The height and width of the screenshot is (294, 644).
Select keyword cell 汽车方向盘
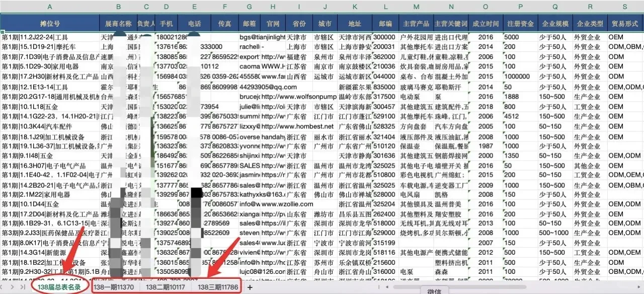451,126
